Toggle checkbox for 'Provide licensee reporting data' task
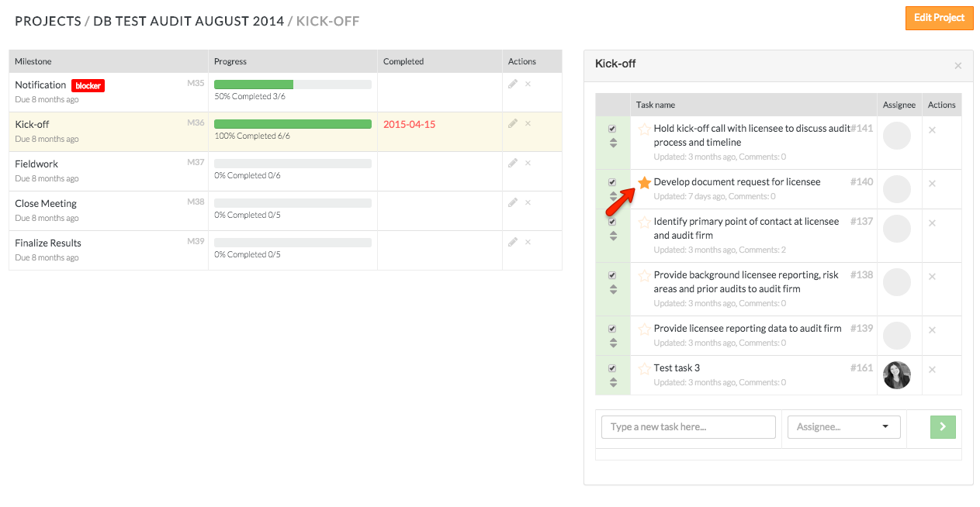The image size is (980, 507). coord(612,329)
